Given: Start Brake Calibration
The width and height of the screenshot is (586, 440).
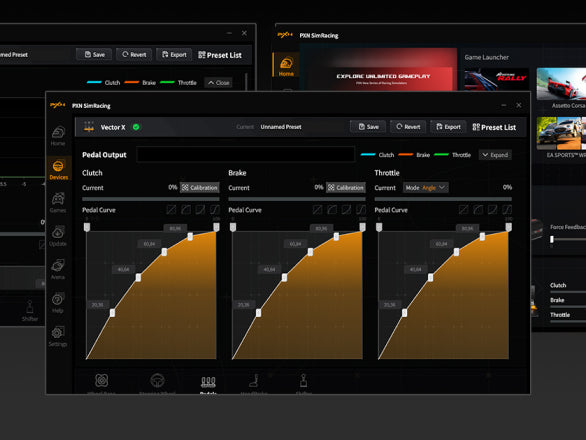Looking at the screenshot, I should point(346,188).
